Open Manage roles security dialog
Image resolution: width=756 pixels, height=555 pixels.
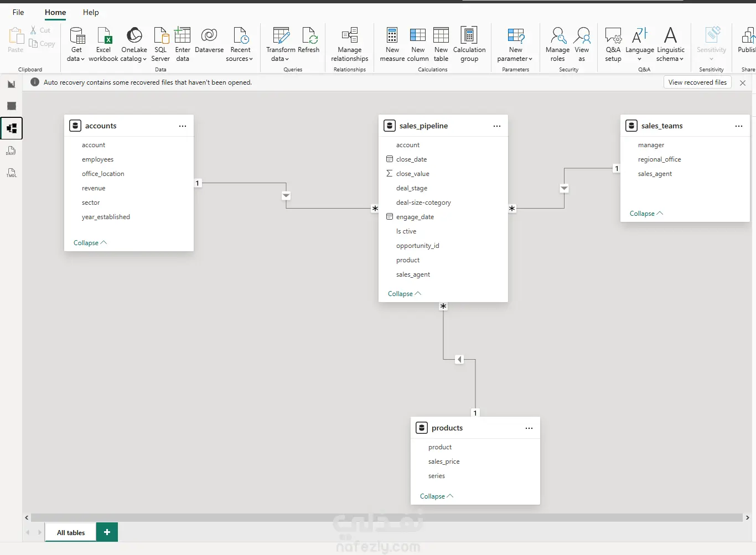coord(557,44)
